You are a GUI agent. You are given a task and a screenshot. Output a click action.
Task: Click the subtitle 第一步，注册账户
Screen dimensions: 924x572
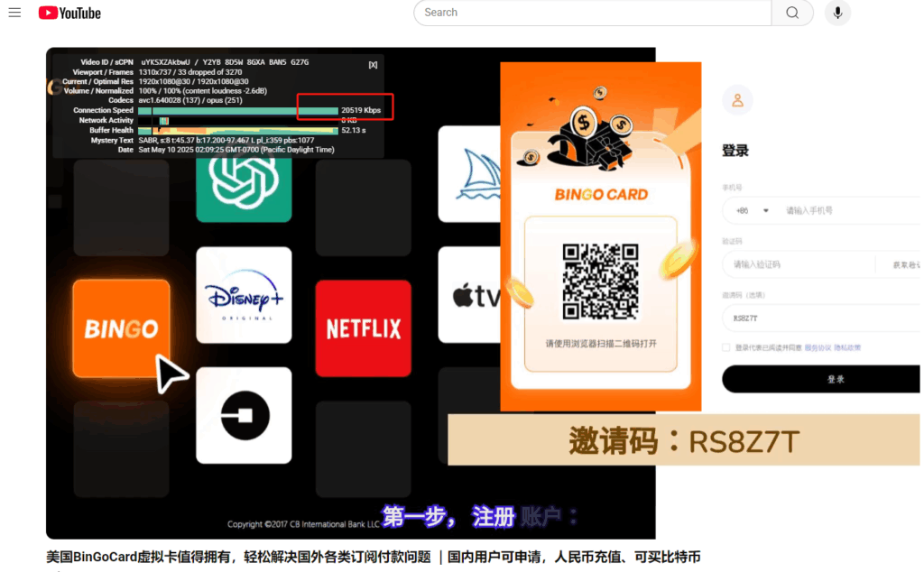(x=480, y=517)
